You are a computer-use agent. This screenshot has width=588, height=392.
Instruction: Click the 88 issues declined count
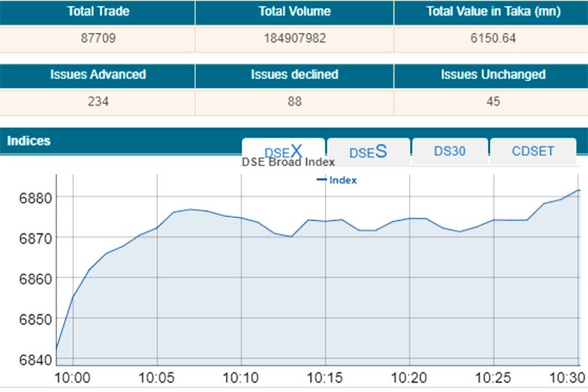[x=294, y=101]
